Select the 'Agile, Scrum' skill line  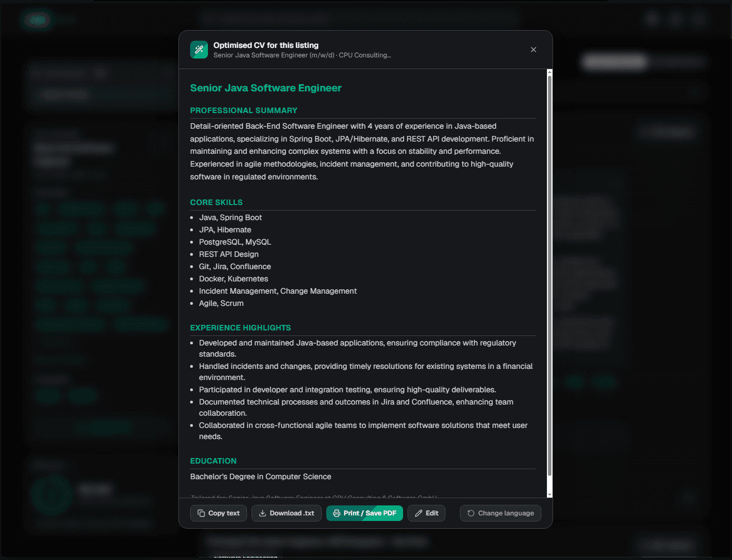point(221,303)
